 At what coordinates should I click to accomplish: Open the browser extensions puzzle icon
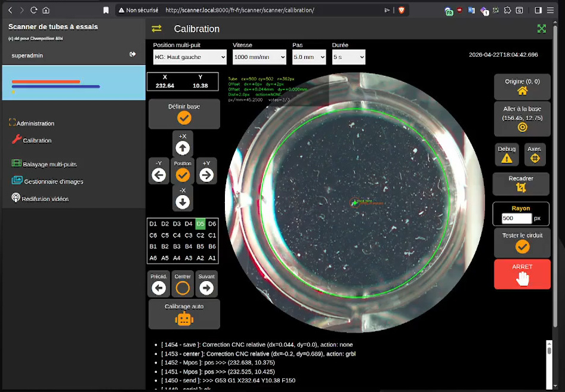(x=507, y=10)
